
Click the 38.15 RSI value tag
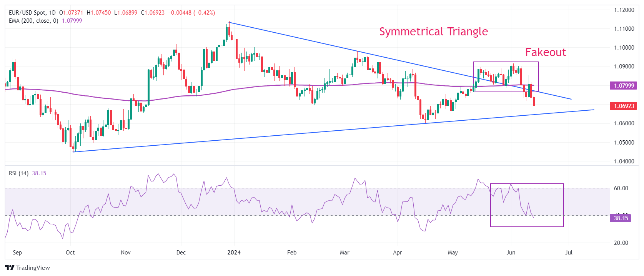tap(621, 218)
